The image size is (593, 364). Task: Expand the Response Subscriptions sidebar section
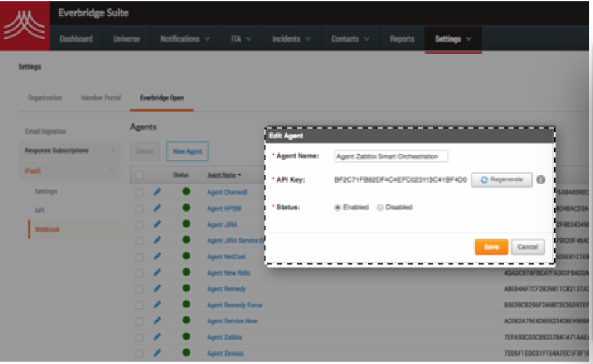[x=70, y=150]
